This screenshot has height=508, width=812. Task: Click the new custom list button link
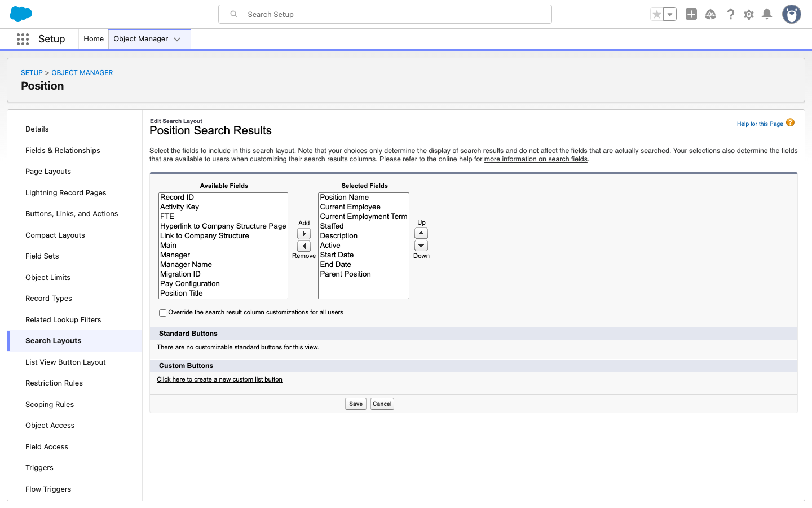[219, 380]
